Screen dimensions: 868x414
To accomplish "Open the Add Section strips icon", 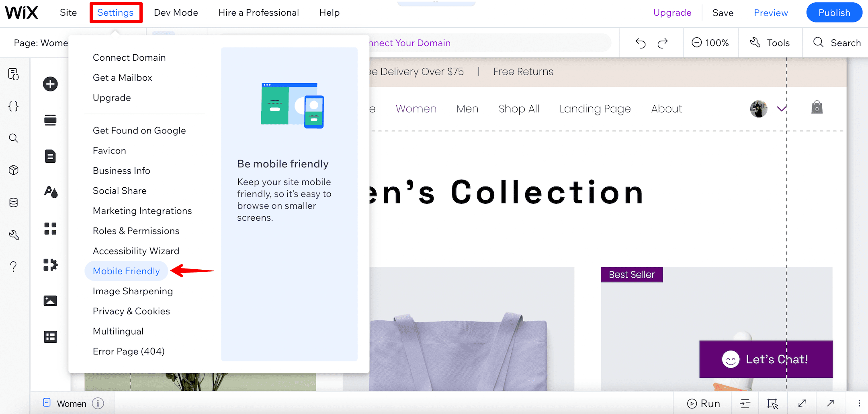I will (x=50, y=120).
